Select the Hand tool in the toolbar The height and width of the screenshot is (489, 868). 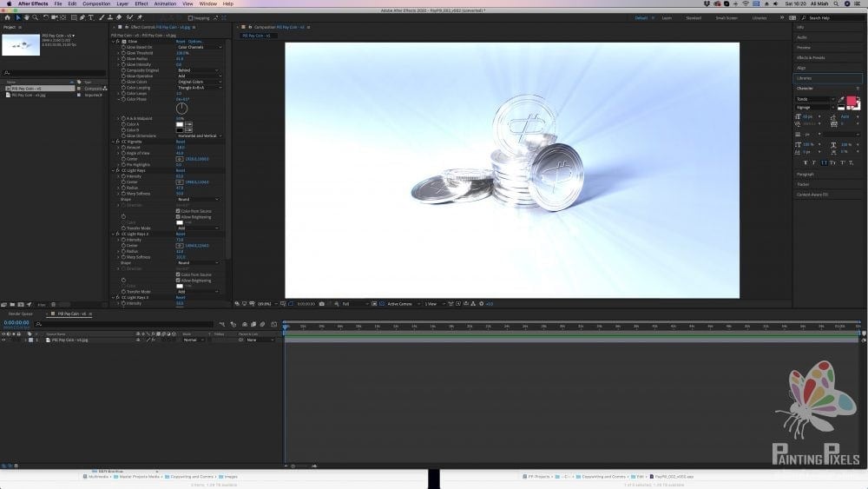click(x=26, y=17)
